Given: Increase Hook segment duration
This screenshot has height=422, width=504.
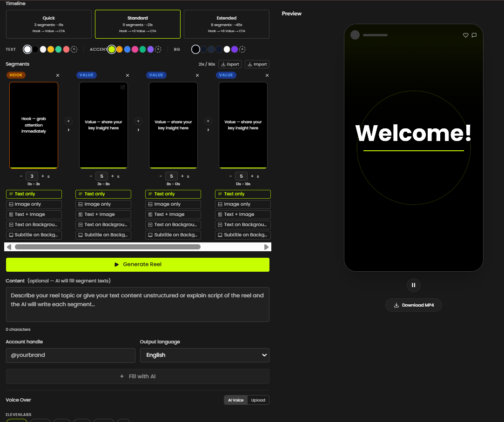Looking at the screenshot, I should click(43, 176).
